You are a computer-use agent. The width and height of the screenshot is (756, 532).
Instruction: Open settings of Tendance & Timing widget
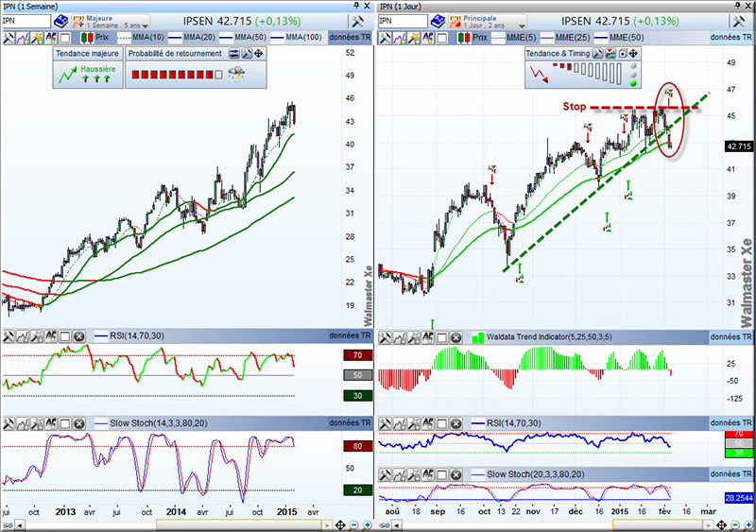[597, 54]
